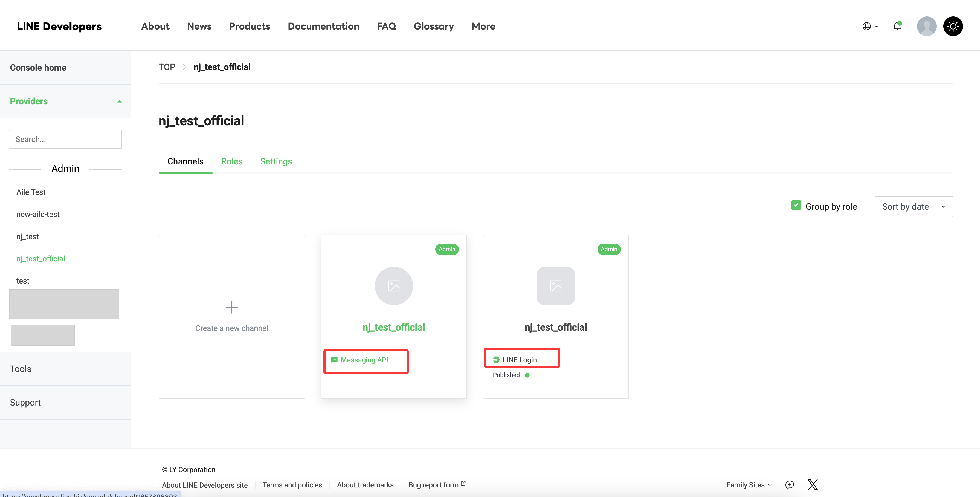Open the Documentation menu item
The height and width of the screenshot is (497, 980).
click(x=323, y=26)
